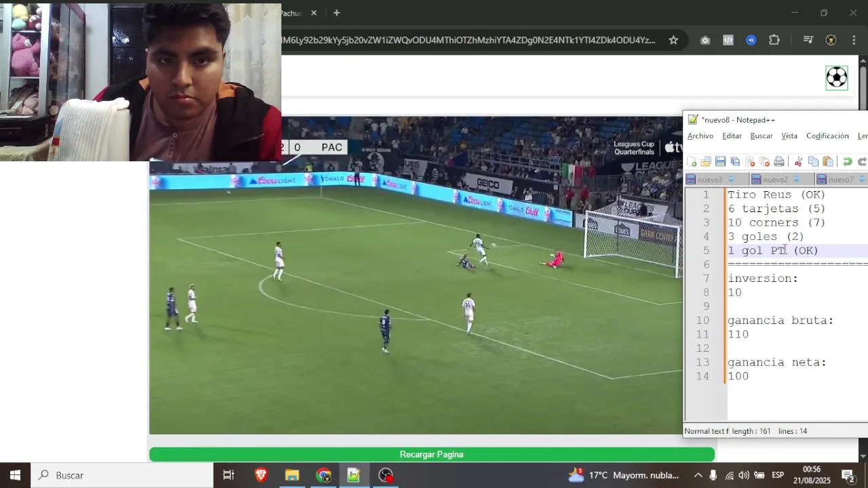Open the Chrome Extensions puzzle icon
The width and height of the screenshot is (868, 488).
(x=774, y=40)
